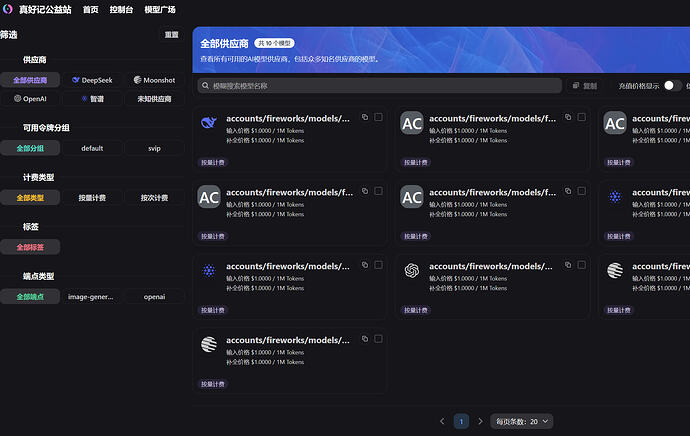This screenshot has width=690, height=436.
Task: Click the Moonshot striped icon on the last-row card
Action: 209,344
